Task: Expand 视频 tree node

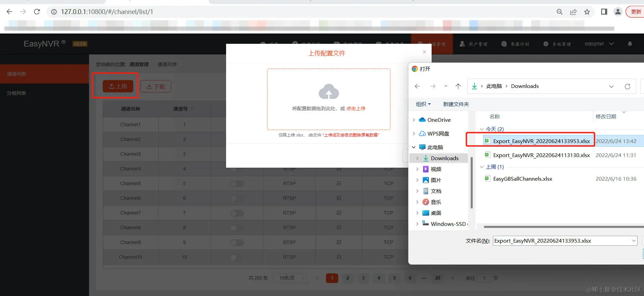Action: [x=417, y=169]
